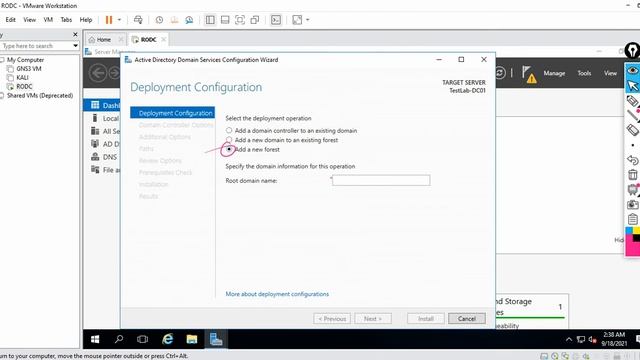The height and width of the screenshot is (360, 640).
Task: Open the snapshot manager icon
Action: [x=189, y=20]
